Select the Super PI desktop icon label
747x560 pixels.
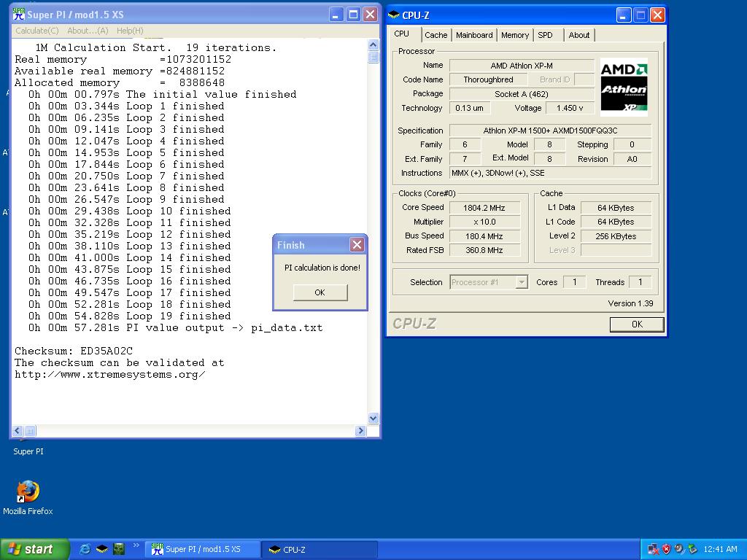(x=28, y=451)
